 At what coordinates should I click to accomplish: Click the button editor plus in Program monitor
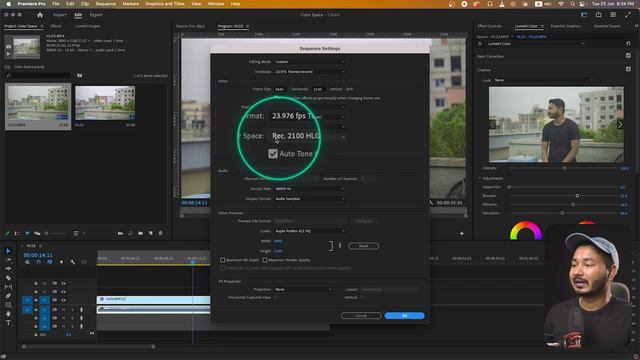click(462, 233)
